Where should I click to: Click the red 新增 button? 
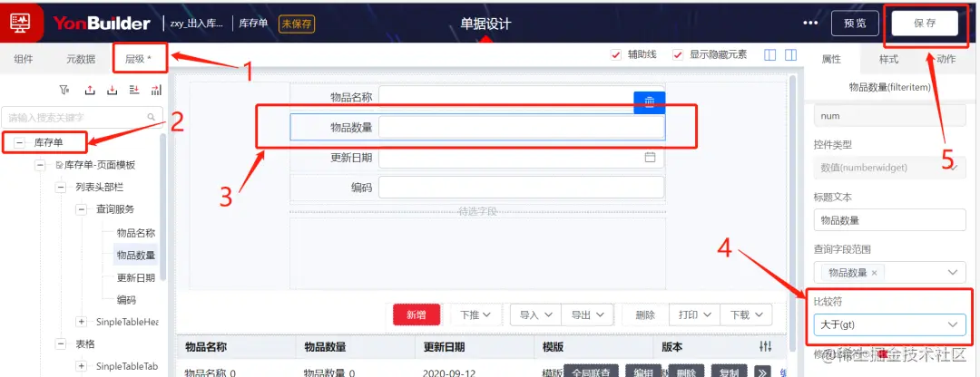click(416, 315)
